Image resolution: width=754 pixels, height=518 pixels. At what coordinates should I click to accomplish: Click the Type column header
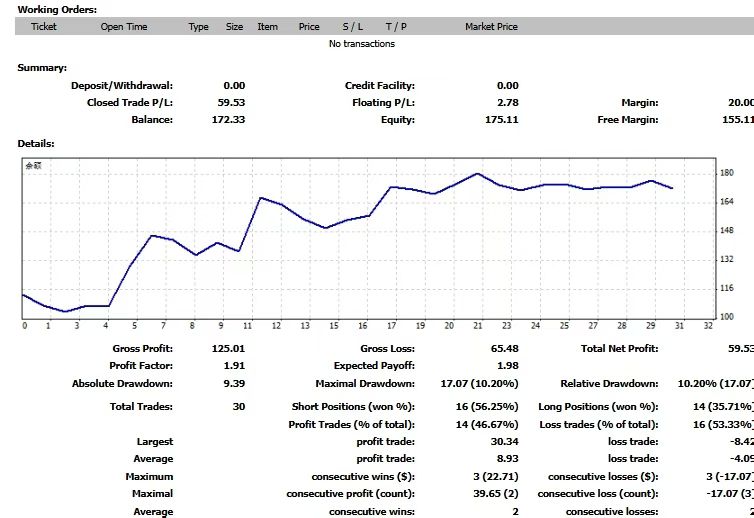[199, 27]
